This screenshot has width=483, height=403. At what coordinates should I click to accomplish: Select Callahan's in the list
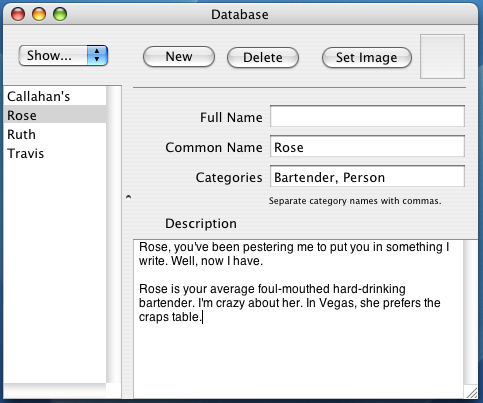coord(55,96)
